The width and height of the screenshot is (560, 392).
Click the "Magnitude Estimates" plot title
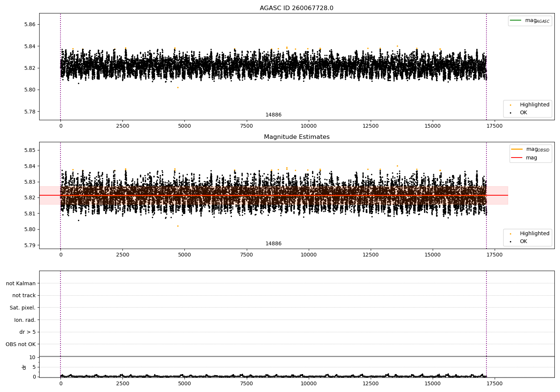pyautogui.click(x=296, y=137)
